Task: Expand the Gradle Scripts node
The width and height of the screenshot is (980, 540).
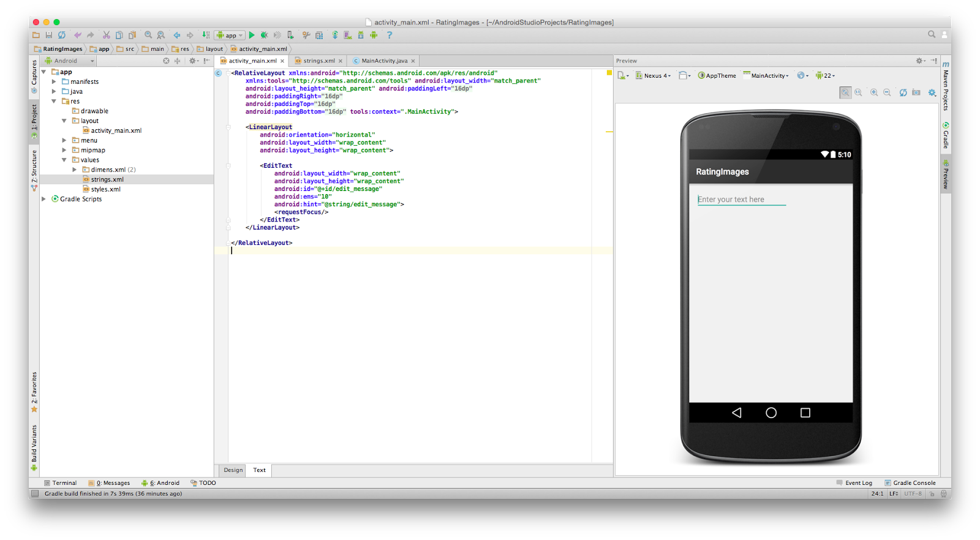Action: coord(44,199)
